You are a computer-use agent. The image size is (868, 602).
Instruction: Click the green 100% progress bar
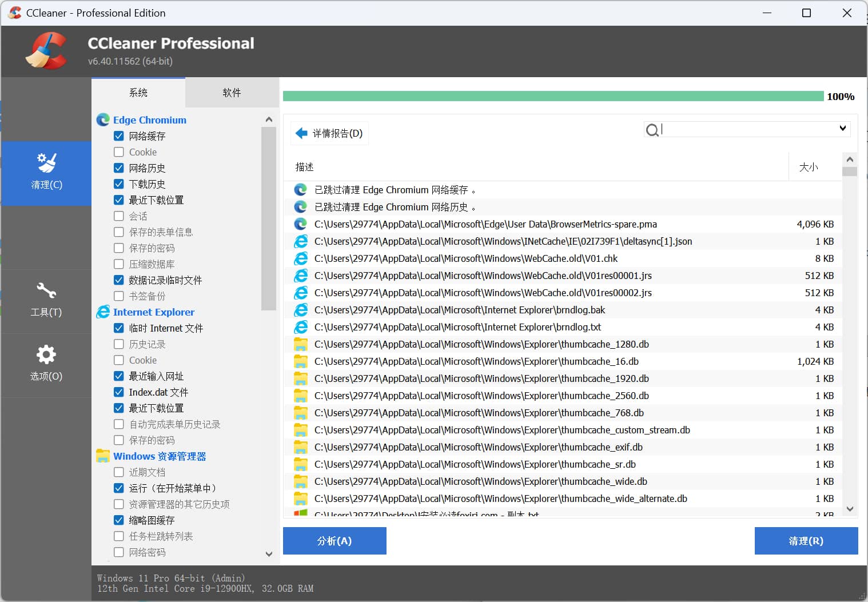[x=554, y=97]
